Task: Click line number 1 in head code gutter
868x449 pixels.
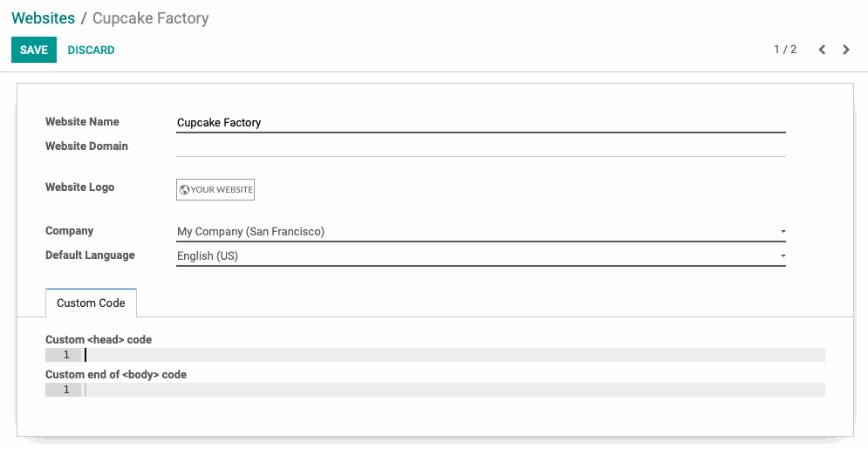Action: [66, 355]
